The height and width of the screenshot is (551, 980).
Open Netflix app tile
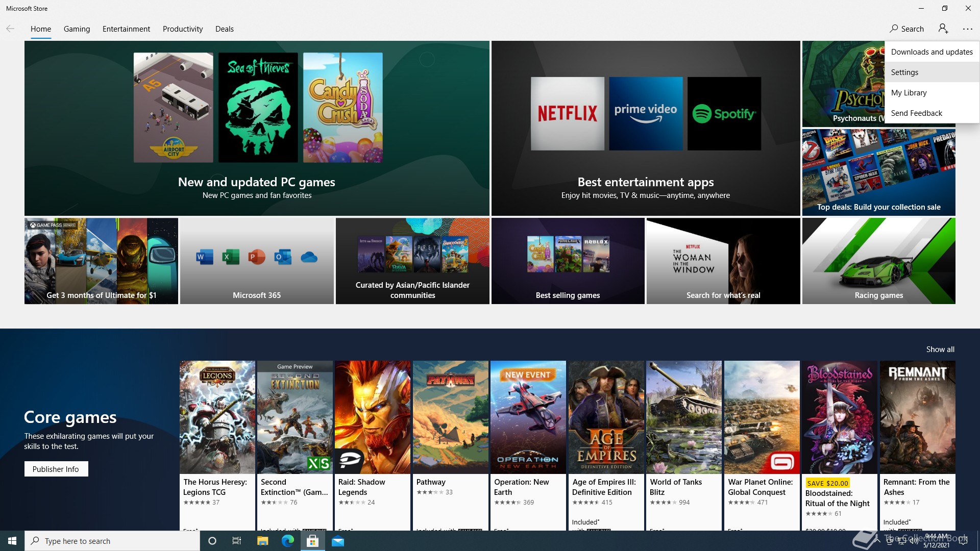click(x=567, y=113)
